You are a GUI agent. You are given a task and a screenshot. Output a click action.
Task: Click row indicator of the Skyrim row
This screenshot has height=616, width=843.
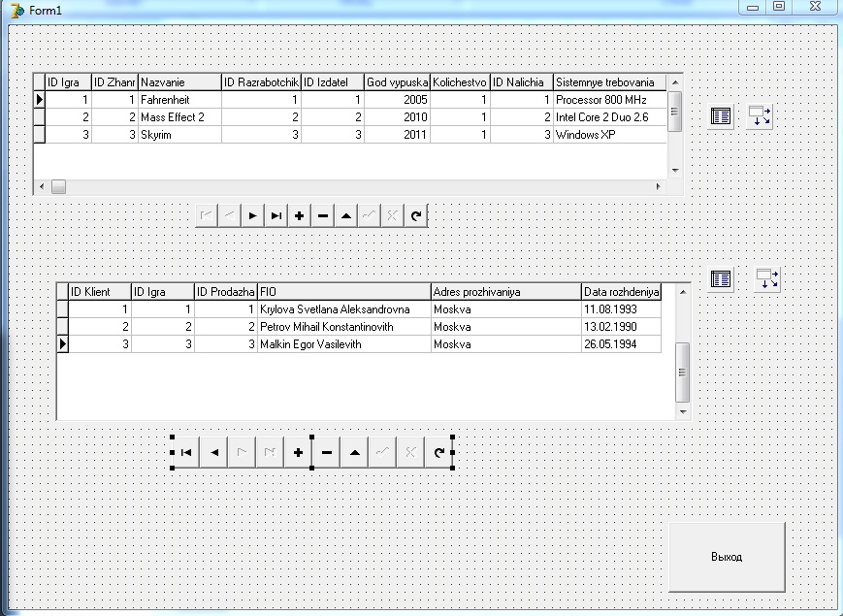coord(39,135)
